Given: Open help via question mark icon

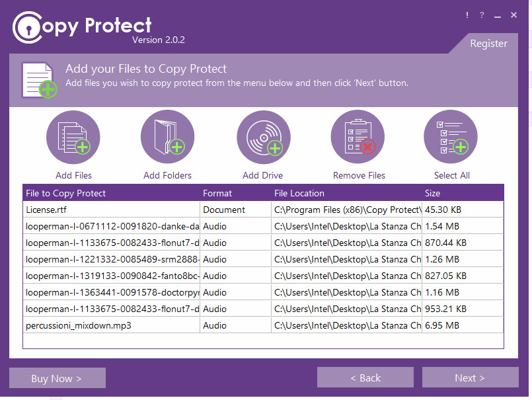Looking at the screenshot, I should pos(482,15).
